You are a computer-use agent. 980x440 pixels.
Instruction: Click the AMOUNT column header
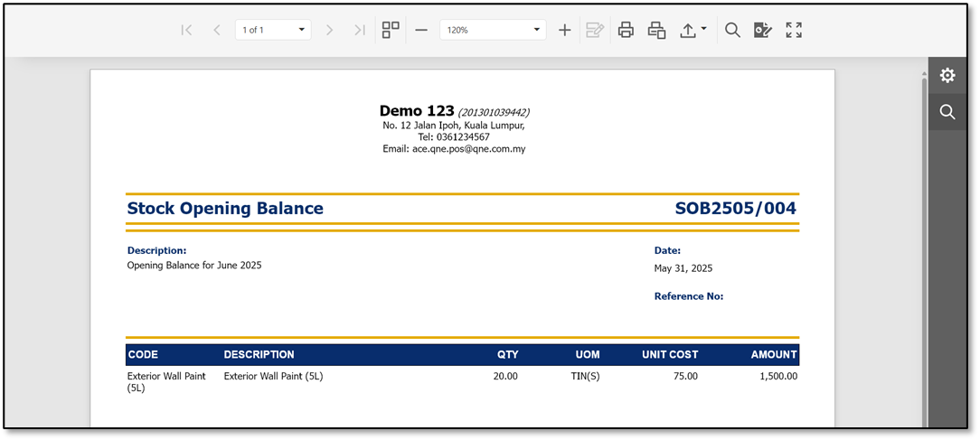coord(774,354)
